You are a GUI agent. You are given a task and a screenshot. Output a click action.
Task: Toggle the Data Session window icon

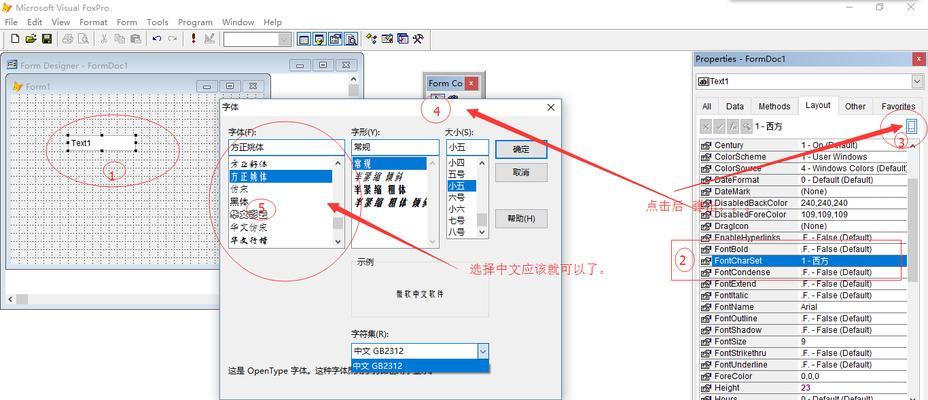pyautogui.click(x=320, y=40)
